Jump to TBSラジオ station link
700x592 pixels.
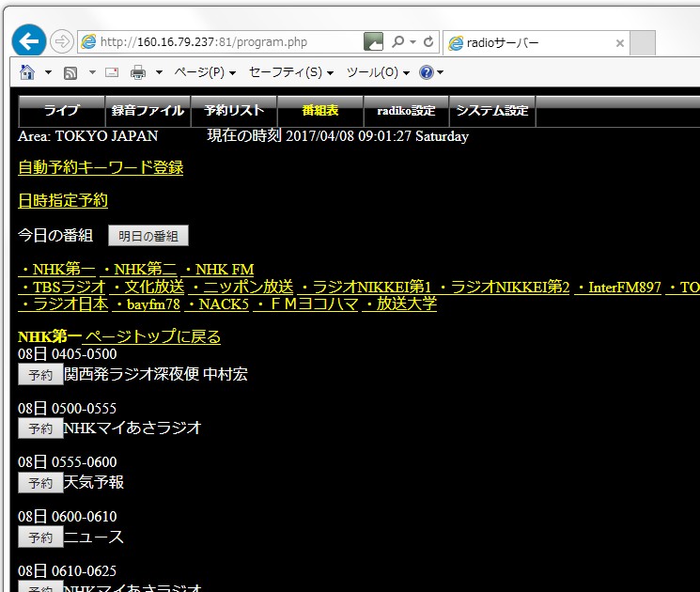point(62,287)
